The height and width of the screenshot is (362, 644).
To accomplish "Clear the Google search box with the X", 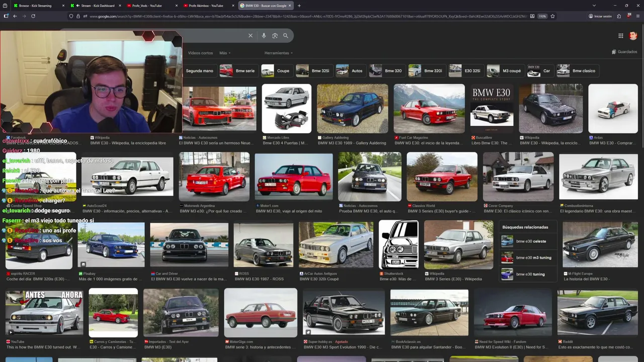I will (251, 36).
